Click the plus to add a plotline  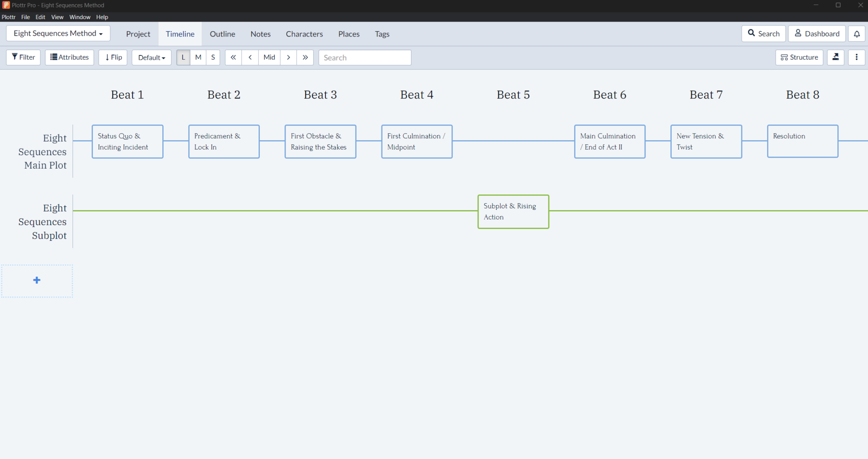pos(37,281)
